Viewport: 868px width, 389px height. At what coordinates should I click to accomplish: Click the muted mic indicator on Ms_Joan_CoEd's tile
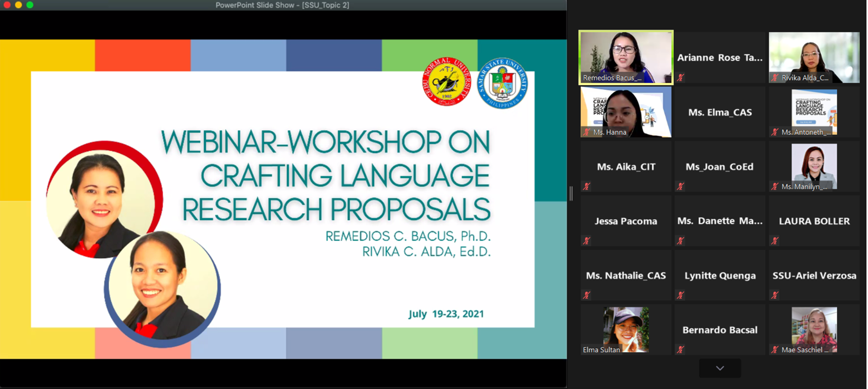click(x=681, y=186)
